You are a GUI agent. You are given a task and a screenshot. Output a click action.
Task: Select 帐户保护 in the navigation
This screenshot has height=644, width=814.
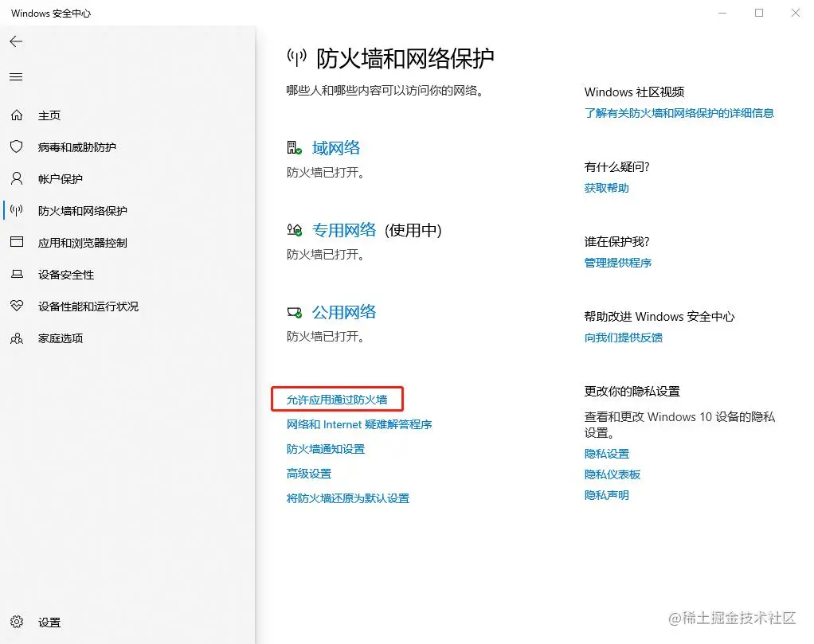(x=61, y=179)
